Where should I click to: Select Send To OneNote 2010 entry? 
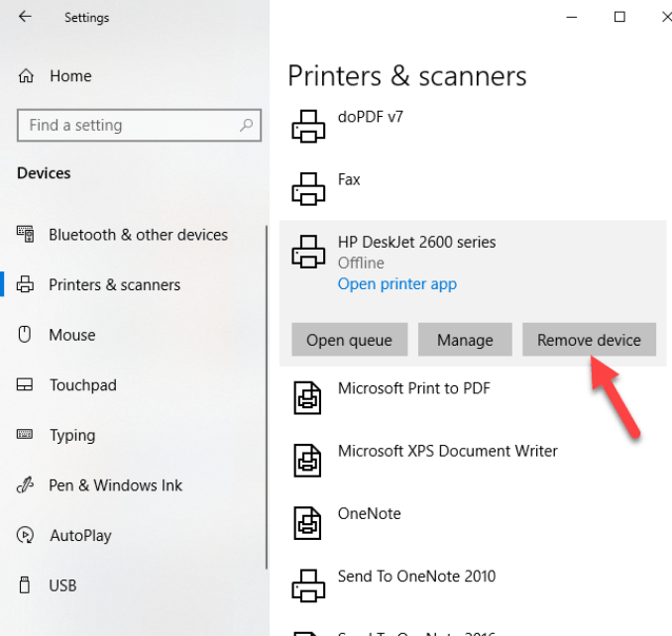pyautogui.click(x=416, y=576)
